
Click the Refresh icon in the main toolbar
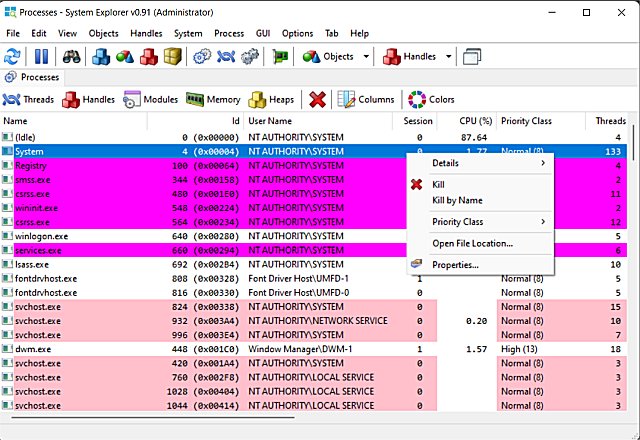[13, 57]
